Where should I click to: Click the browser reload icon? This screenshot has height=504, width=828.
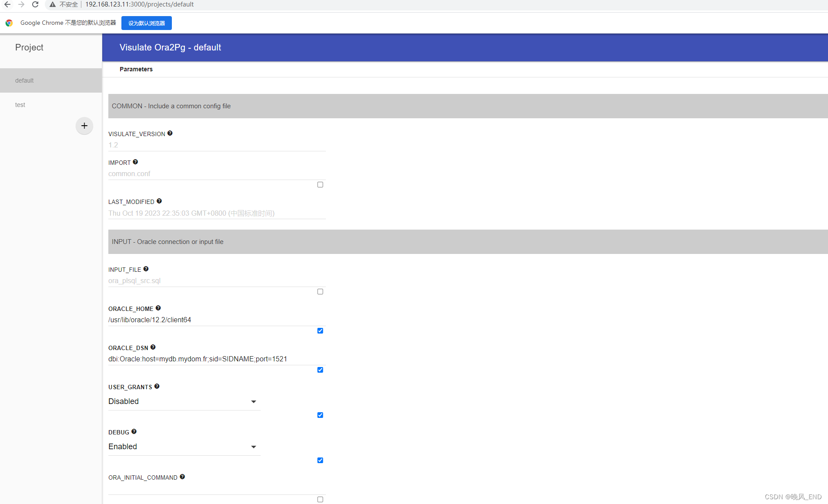(x=35, y=4)
